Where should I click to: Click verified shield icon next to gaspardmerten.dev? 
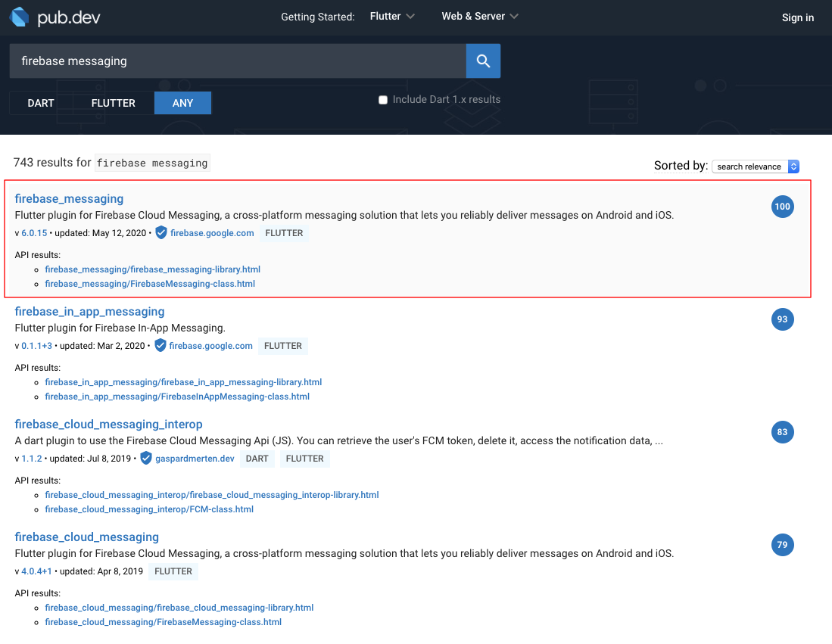146,459
